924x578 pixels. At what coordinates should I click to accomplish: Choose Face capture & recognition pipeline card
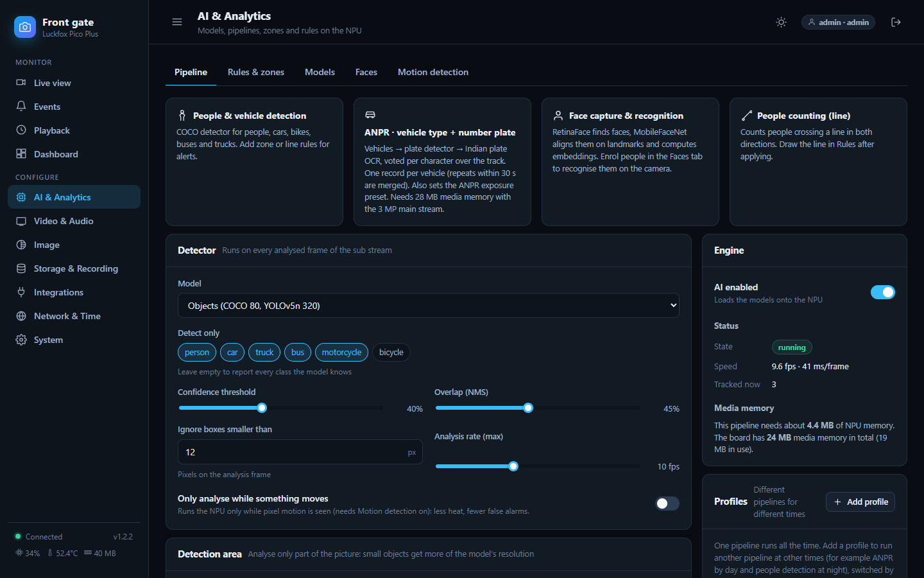pos(630,162)
